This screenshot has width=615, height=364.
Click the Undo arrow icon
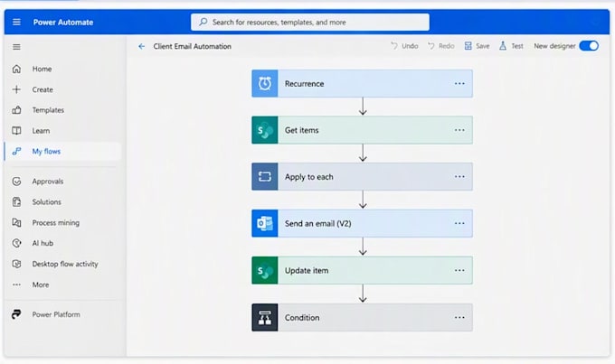[x=394, y=46]
